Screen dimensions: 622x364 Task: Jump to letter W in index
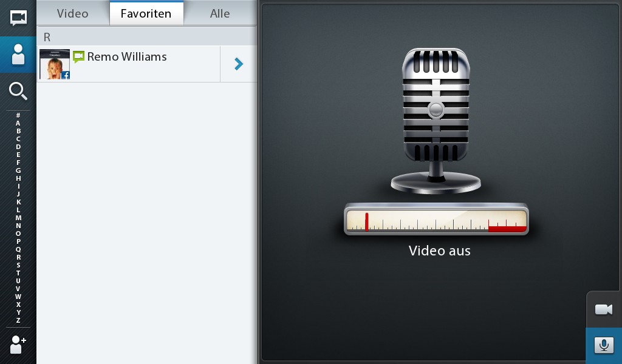click(x=18, y=297)
